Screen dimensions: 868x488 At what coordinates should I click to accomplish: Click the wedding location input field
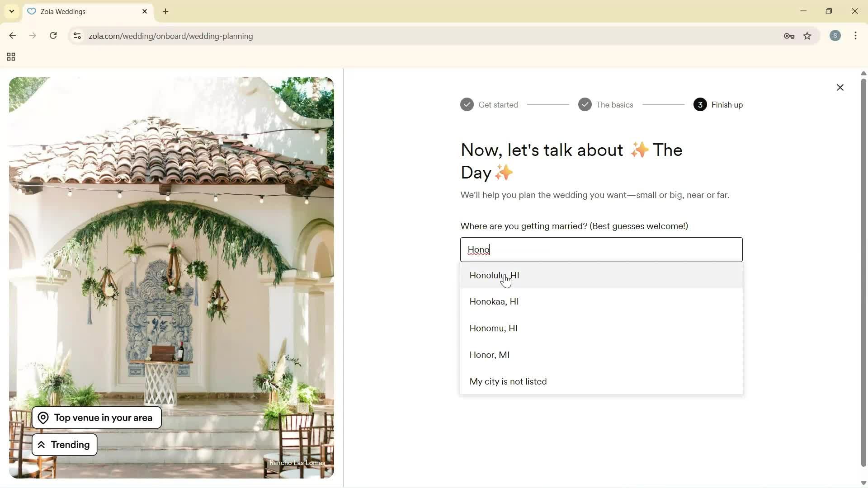point(601,249)
